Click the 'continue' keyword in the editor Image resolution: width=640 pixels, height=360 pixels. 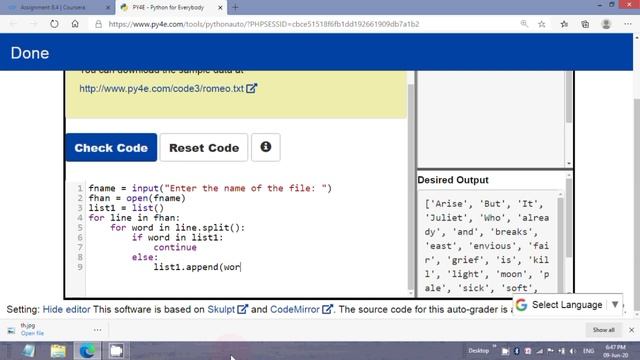pyautogui.click(x=175, y=247)
